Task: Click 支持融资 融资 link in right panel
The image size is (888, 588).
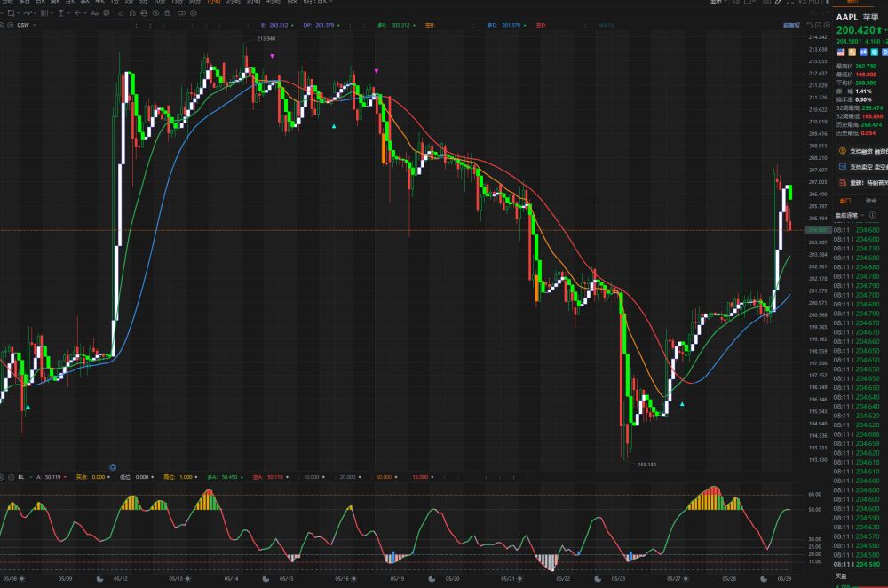Action: (860, 151)
